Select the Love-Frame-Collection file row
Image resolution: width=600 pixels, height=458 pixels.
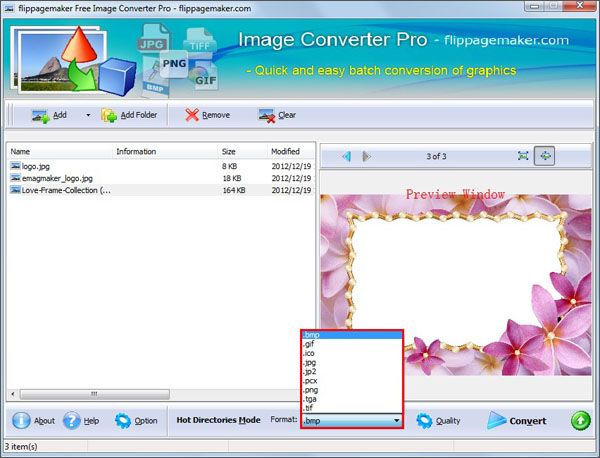(x=161, y=190)
